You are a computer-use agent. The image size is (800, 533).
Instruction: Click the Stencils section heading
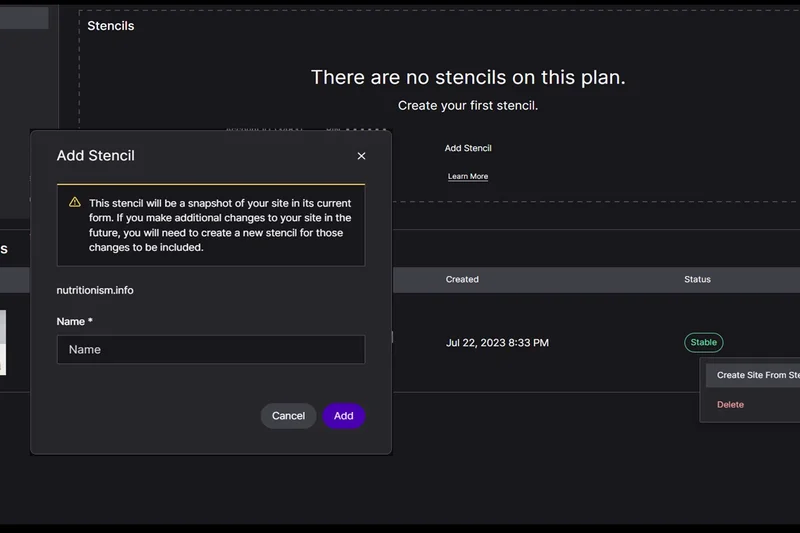(110, 26)
